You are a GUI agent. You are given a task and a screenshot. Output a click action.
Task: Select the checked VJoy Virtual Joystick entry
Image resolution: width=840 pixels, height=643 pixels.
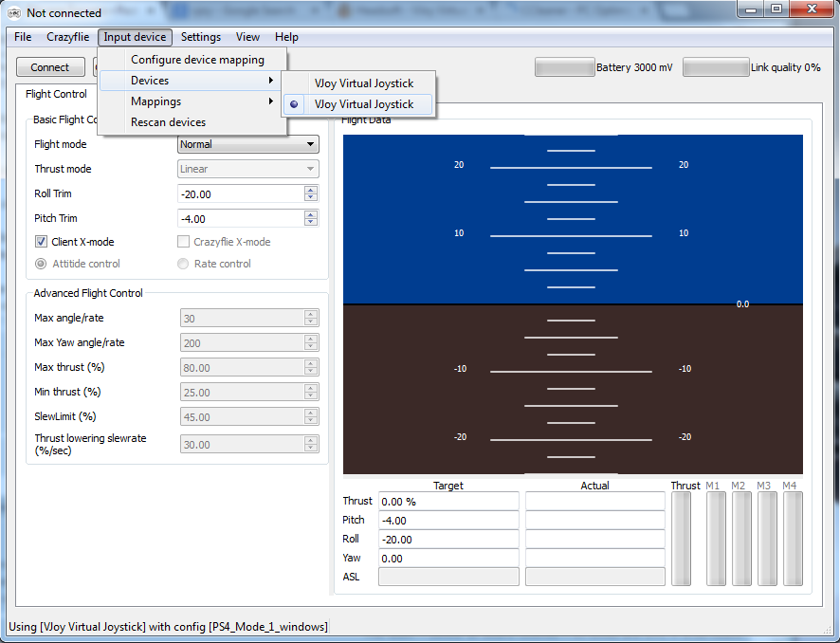click(364, 104)
